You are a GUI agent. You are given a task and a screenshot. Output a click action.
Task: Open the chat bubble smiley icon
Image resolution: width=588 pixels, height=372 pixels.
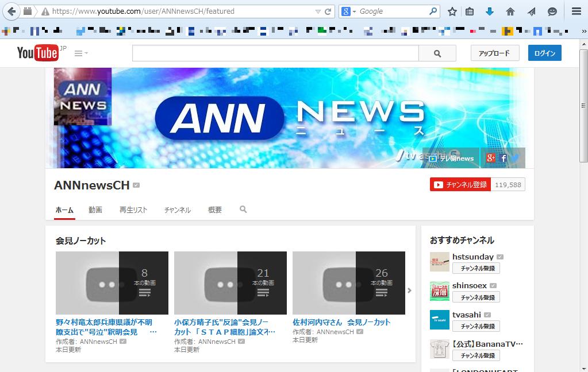[552, 11]
